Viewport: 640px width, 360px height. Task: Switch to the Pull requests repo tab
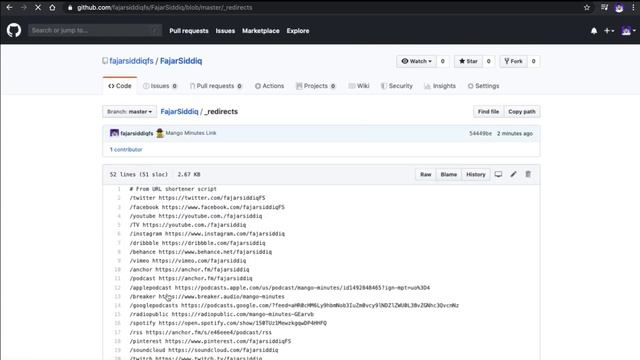[216, 86]
